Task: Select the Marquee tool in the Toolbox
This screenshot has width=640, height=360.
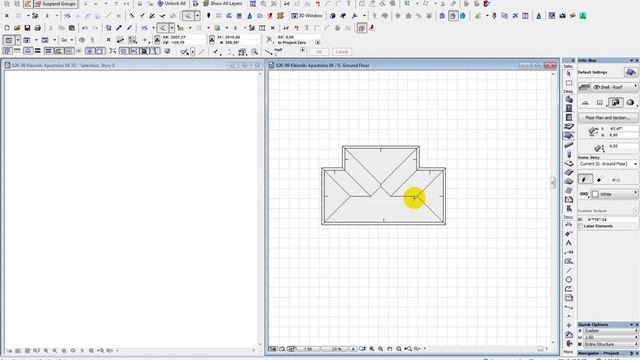Action: [569, 83]
